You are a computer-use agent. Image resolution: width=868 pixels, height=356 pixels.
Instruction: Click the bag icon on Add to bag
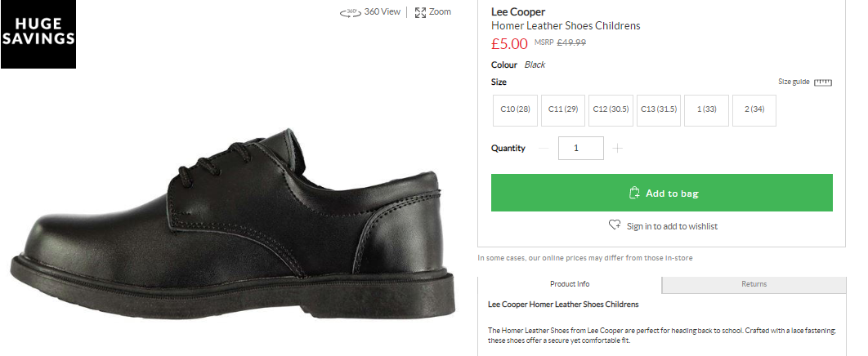[x=633, y=194]
